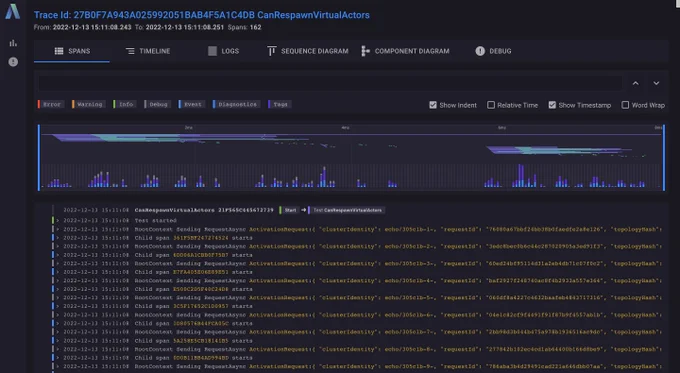This screenshot has height=373, width=680.
Task: Open the Timeline tab
Action: pos(148,51)
